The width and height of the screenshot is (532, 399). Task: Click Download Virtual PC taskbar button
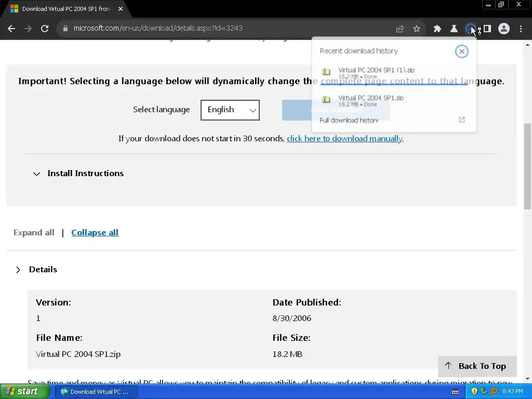pyautogui.click(x=96, y=392)
